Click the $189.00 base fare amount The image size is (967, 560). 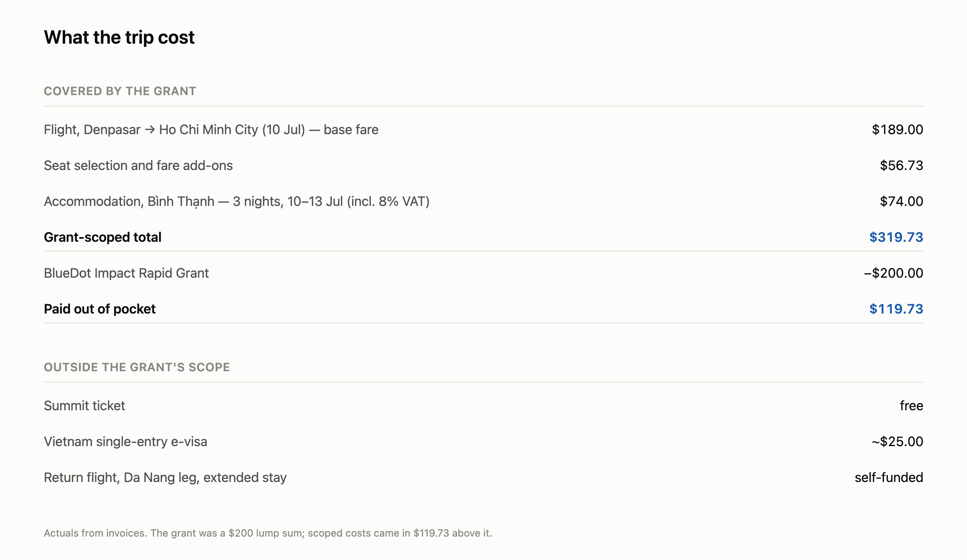(897, 129)
